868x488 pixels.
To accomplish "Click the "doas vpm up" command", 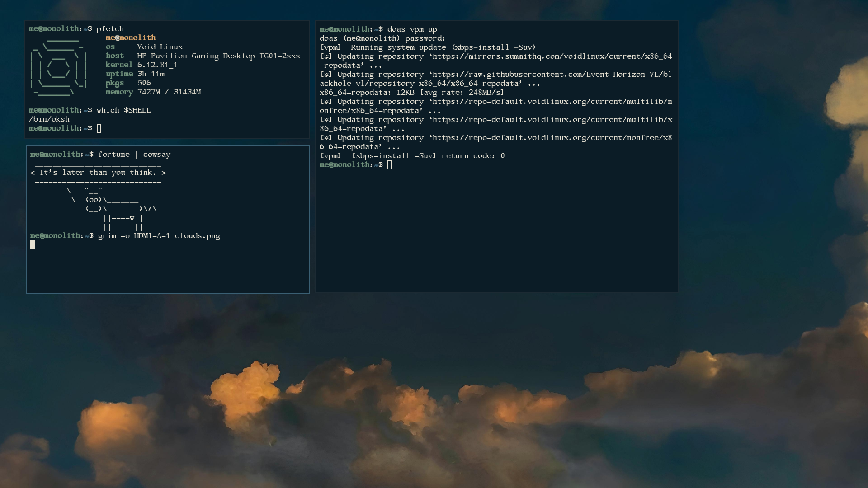I will pos(412,29).
